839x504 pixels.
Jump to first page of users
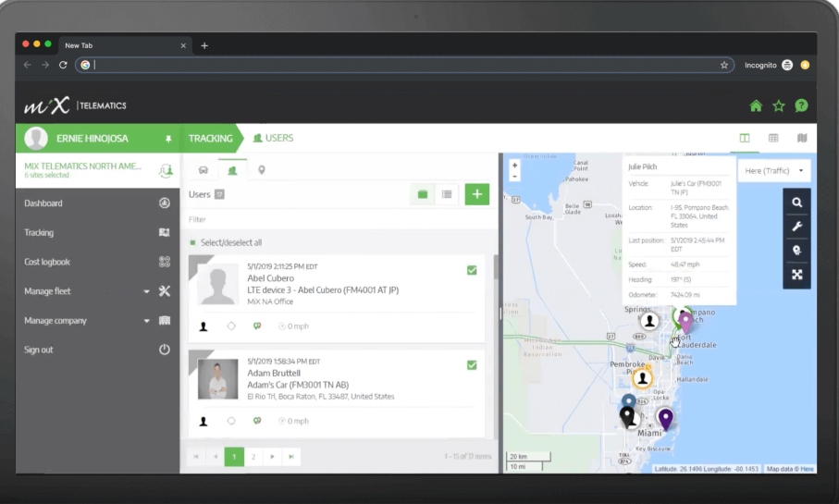196,457
